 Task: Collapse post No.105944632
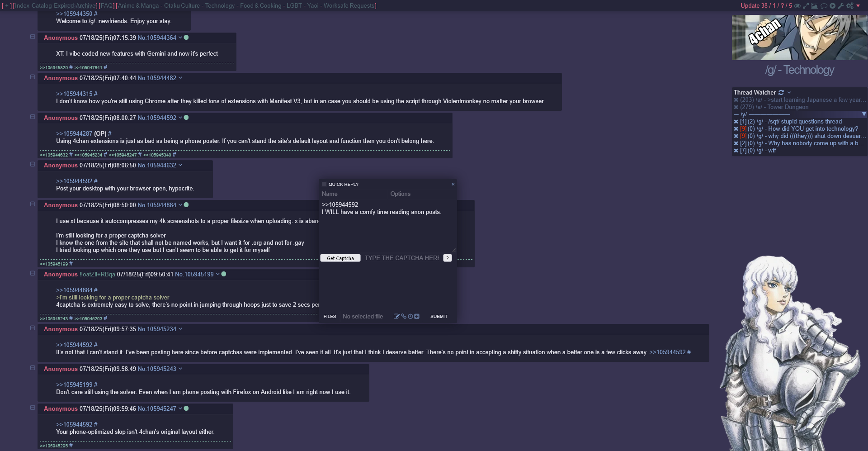point(33,164)
